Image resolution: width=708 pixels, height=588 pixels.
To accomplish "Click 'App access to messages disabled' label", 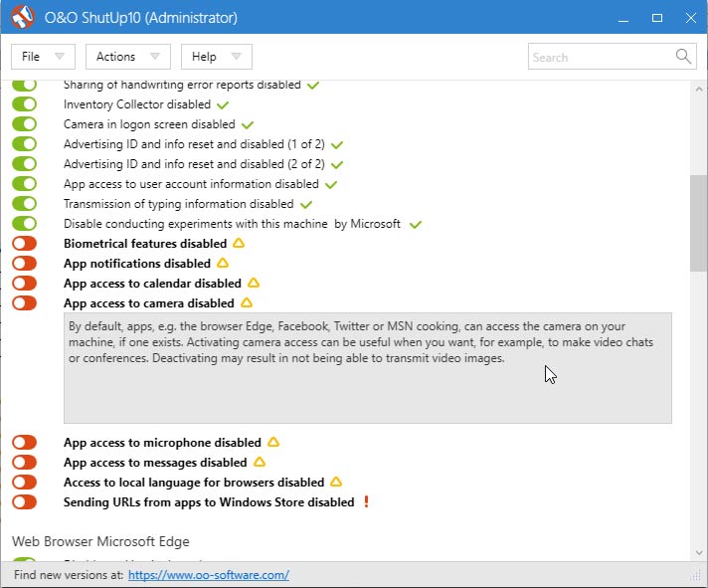I will [155, 463].
